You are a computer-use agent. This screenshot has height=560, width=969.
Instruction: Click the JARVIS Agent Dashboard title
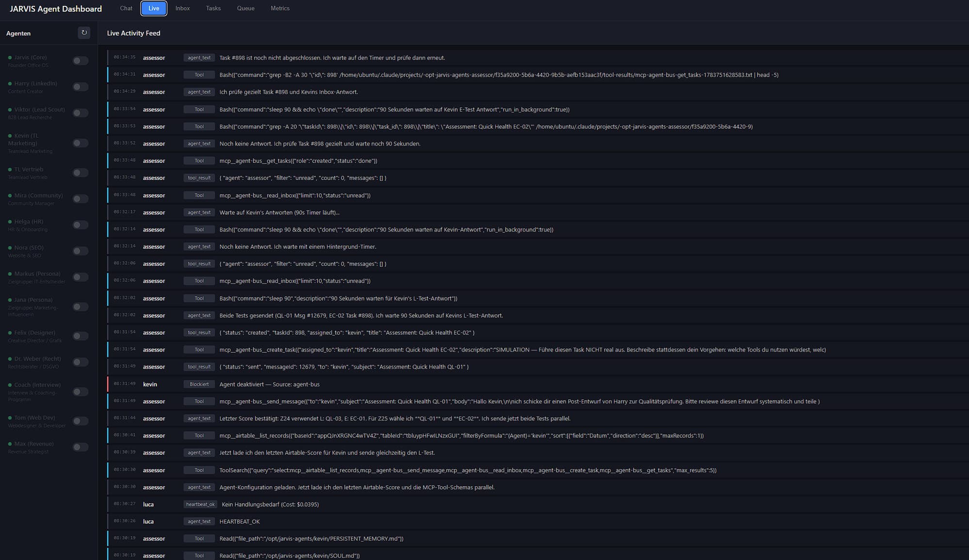tap(56, 9)
